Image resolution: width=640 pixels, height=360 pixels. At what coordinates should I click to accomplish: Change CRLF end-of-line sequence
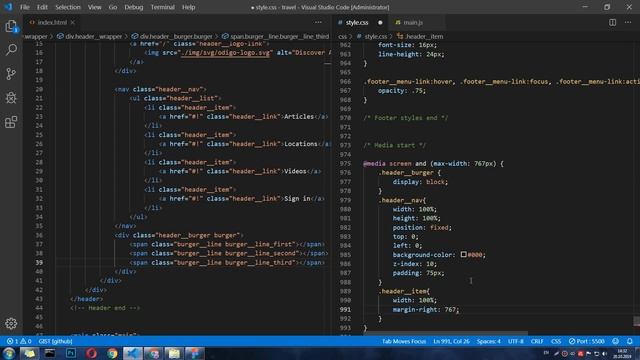[537, 341]
